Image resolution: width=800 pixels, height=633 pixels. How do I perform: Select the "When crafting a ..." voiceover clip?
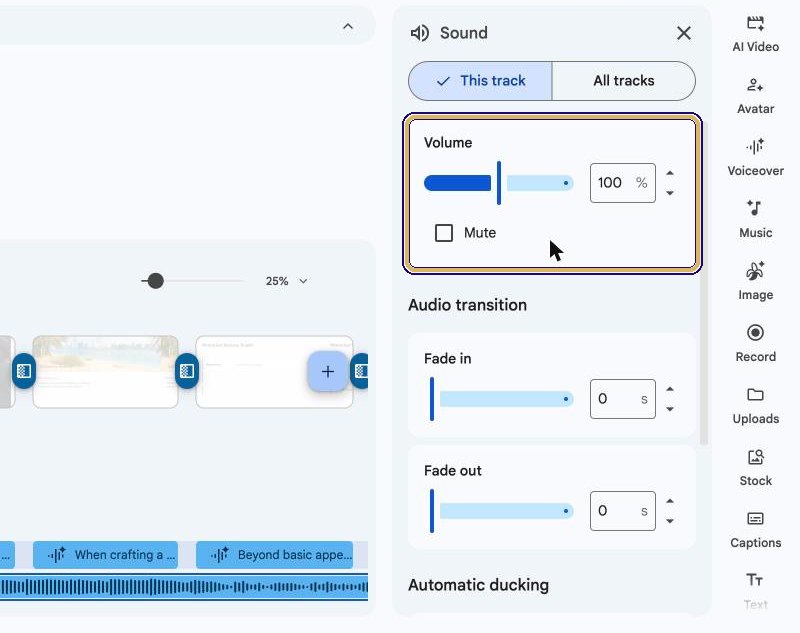pyautogui.click(x=105, y=555)
